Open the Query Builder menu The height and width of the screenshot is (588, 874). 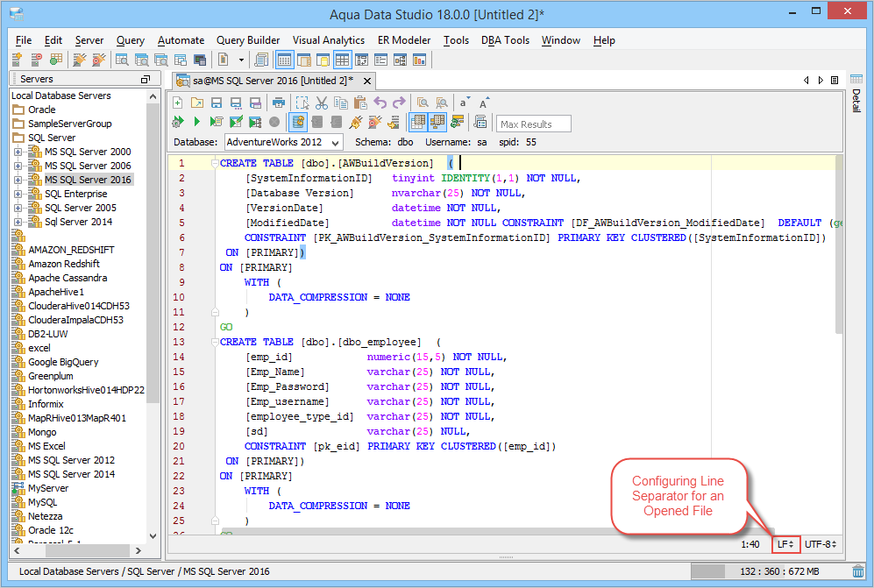pyautogui.click(x=248, y=40)
